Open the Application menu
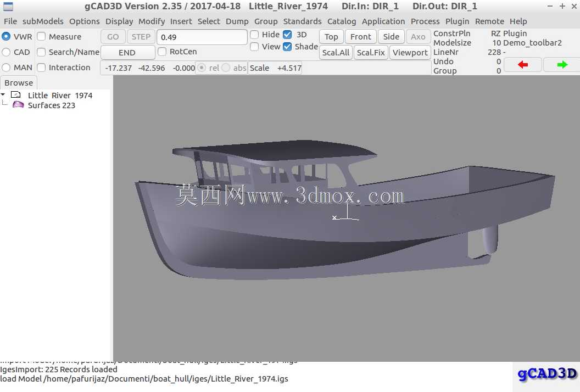 tap(383, 21)
